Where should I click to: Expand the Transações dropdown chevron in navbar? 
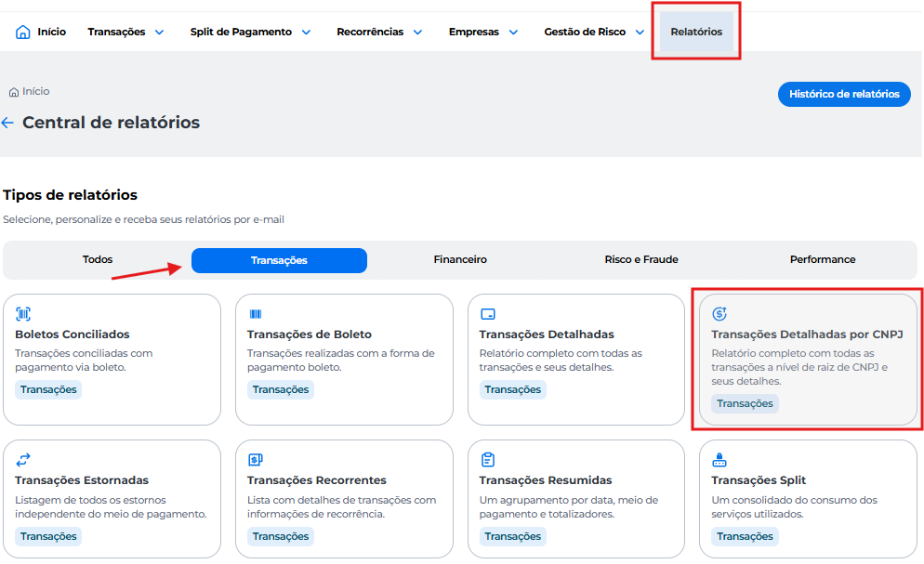[159, 33]
